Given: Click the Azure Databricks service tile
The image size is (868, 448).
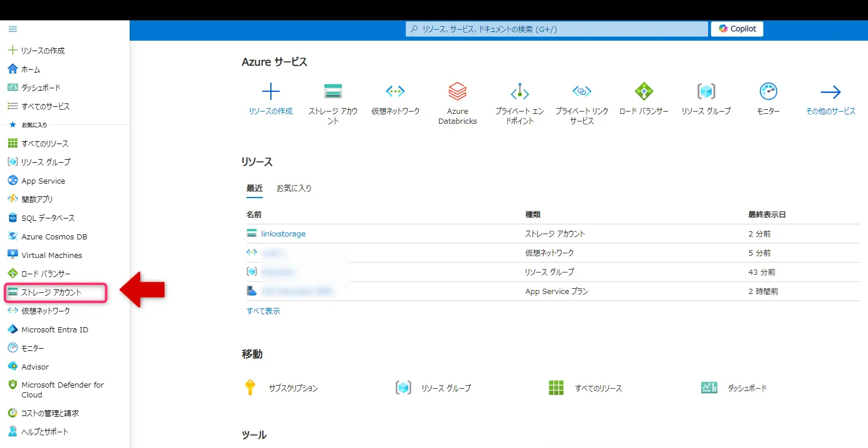Looking at the screenshot, I should point(458,103).
